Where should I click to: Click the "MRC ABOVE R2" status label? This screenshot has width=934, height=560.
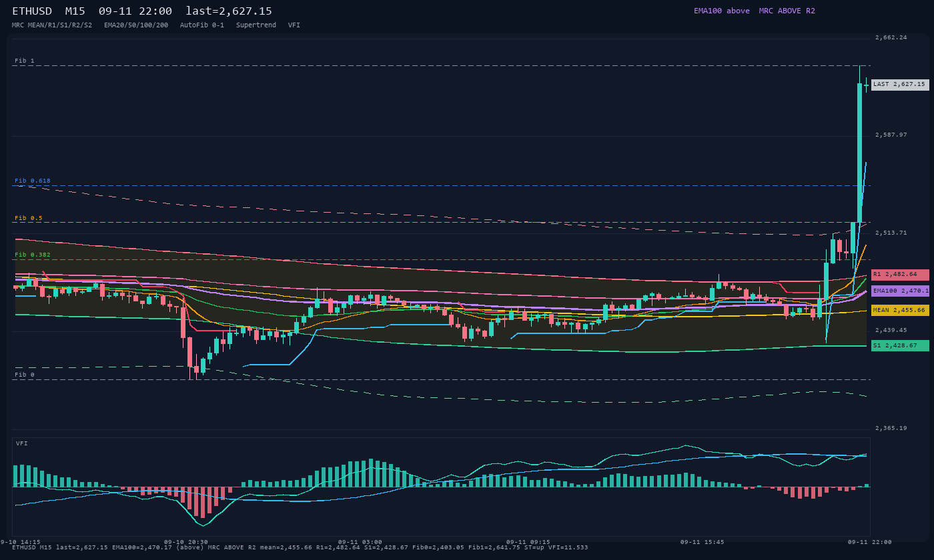pyautogui.click(x=787, y=11)
